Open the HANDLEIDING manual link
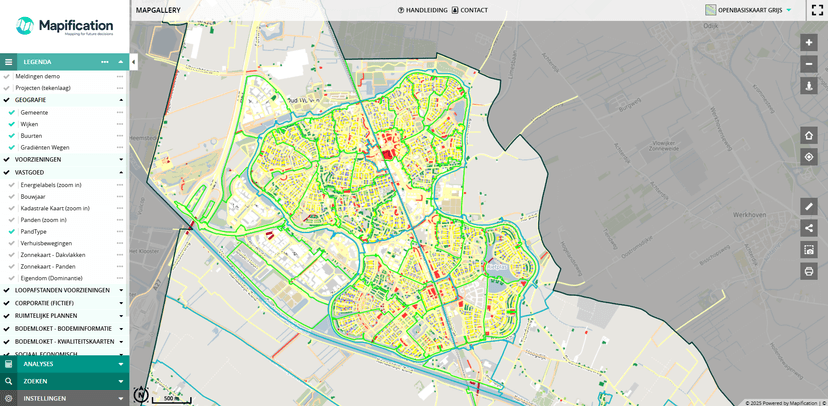Screen dimensions: 828x406 click(422, 10)
